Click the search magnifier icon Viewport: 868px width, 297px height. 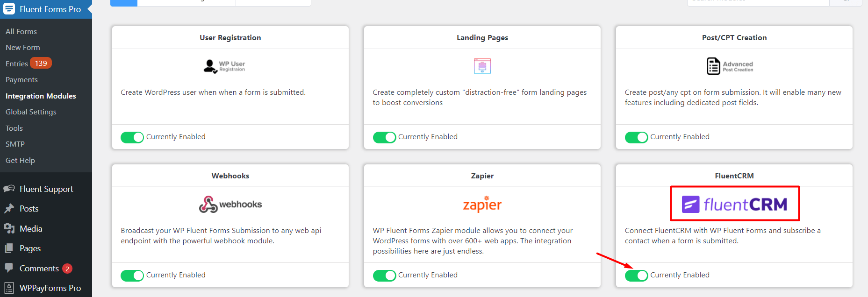click(x=846, y=2)
